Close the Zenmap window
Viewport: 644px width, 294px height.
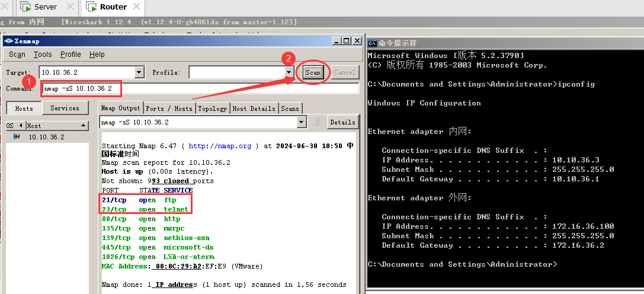tap(357, 41)
